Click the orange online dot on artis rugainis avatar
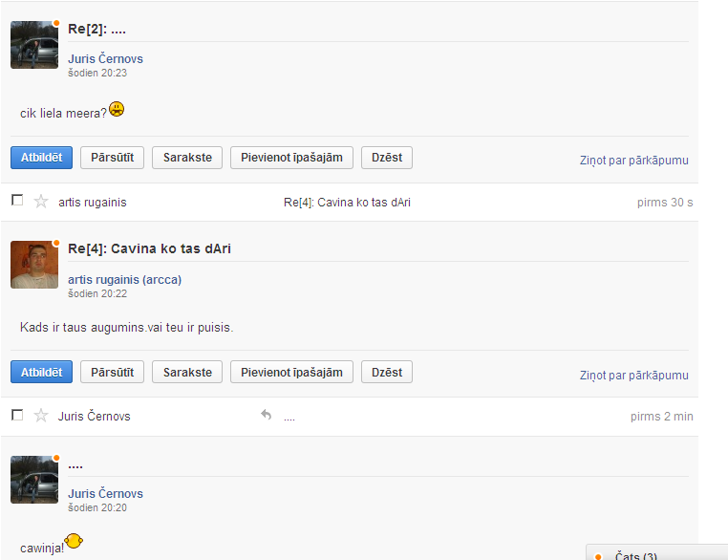 (56, 243)
